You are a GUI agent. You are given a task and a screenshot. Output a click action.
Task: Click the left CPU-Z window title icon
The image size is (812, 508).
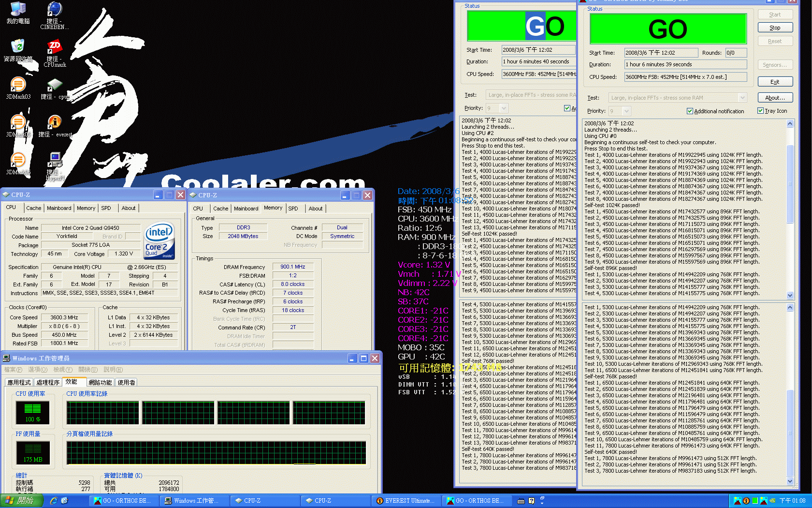pos(6,194)
